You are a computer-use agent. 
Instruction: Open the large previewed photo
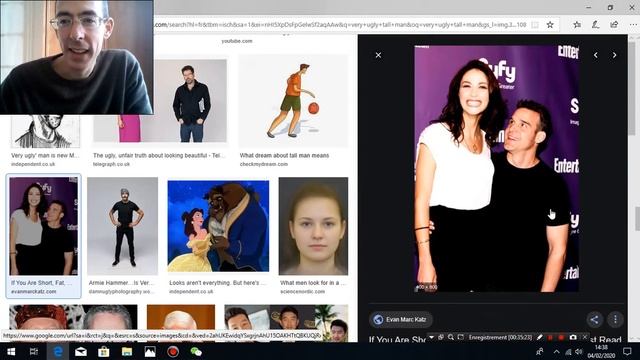click(x=496, y=169)
